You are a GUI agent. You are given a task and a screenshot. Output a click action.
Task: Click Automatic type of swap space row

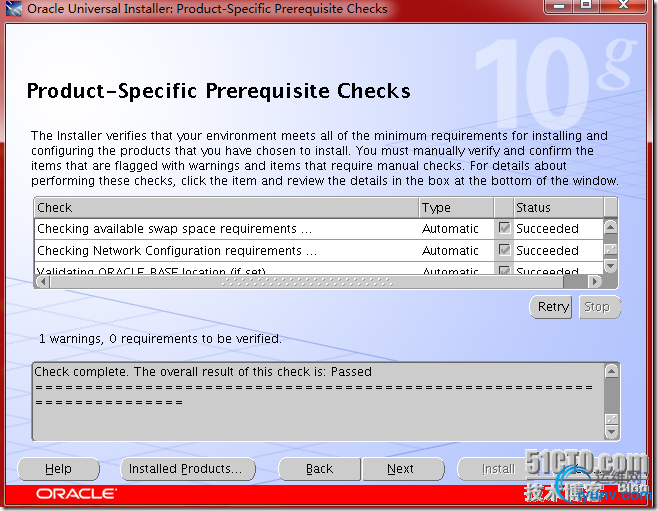(x=450, y=229)
